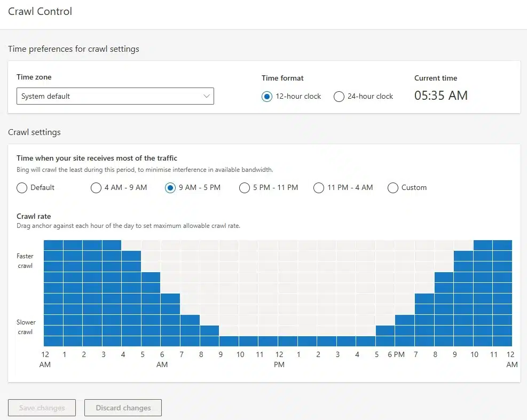Select 4 AM - 9 AM traffic period
This screenshot has width=527, height=420.
click(x=96, y=187)
